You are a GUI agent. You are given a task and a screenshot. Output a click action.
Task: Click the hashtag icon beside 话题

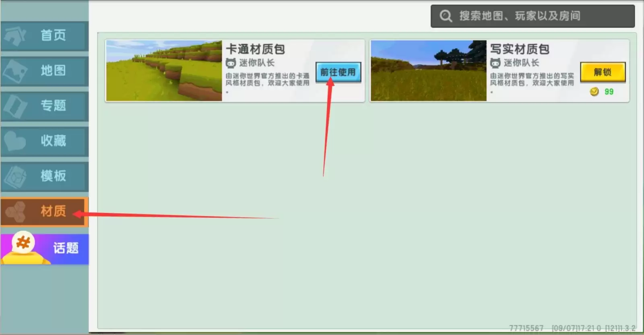point(23,243)
